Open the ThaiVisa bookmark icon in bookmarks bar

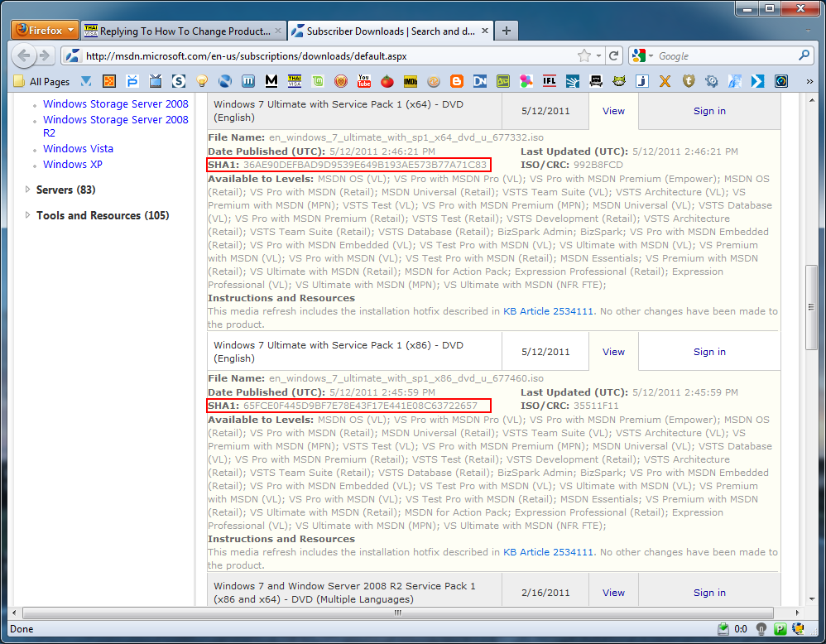tap(295, 81)
